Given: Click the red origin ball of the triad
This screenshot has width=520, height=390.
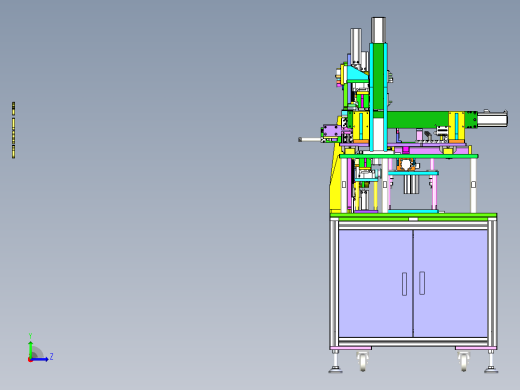Looking at the screenshot, I should pos(30,360).
